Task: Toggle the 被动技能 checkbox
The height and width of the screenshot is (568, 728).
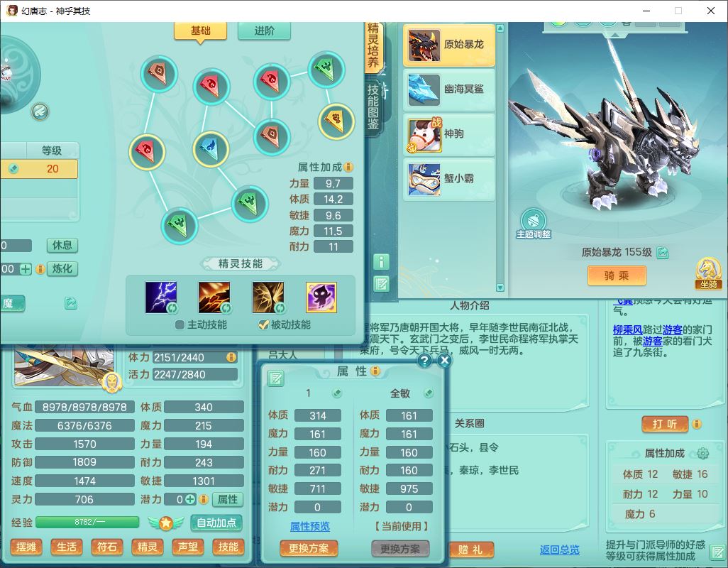Action: coord(263,324)
